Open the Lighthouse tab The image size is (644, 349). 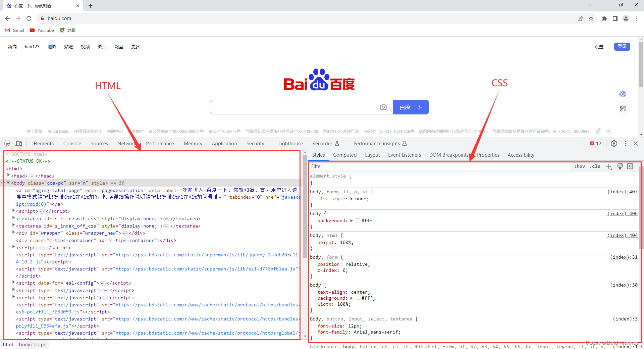pos(290,144)
